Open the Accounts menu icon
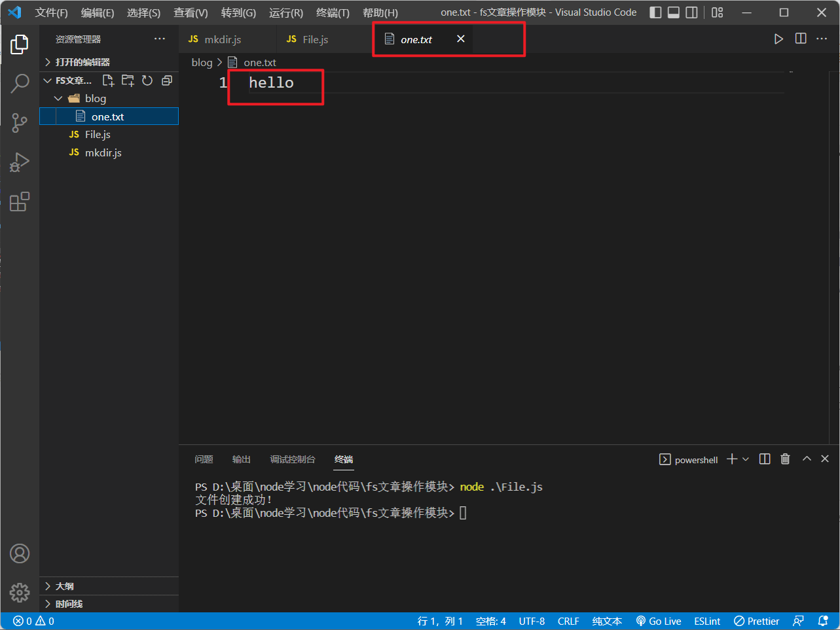Screen dimensions: 840x630 pyautogui.click(x=20, y=553)
